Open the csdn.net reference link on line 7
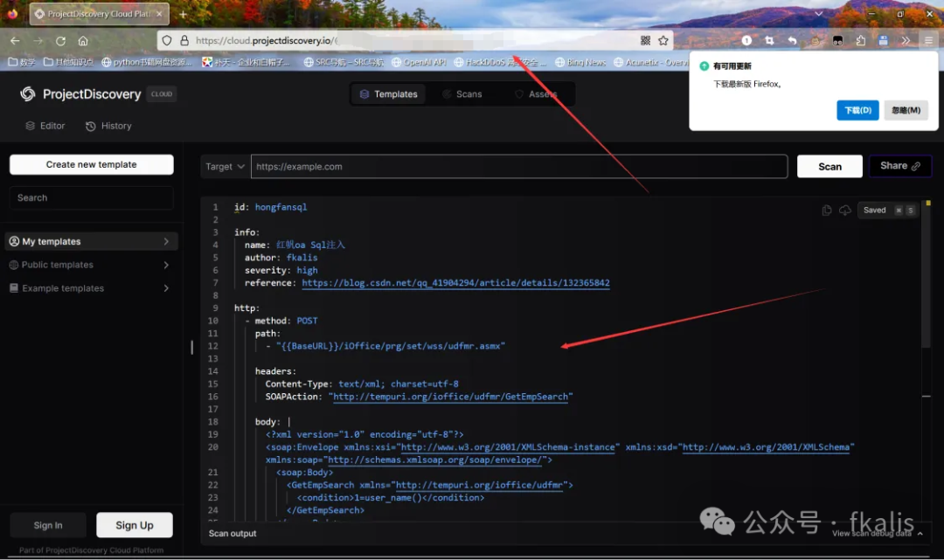 pyautogui.click(x=455, y=283)
